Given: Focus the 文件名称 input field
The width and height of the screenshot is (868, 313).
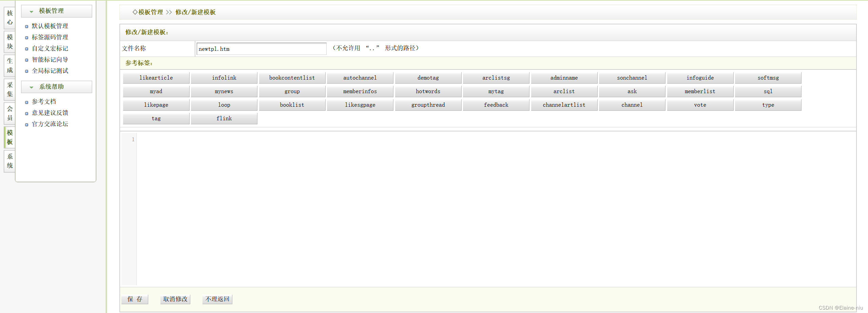Looking at the screenshot, I should coord(261,49).
